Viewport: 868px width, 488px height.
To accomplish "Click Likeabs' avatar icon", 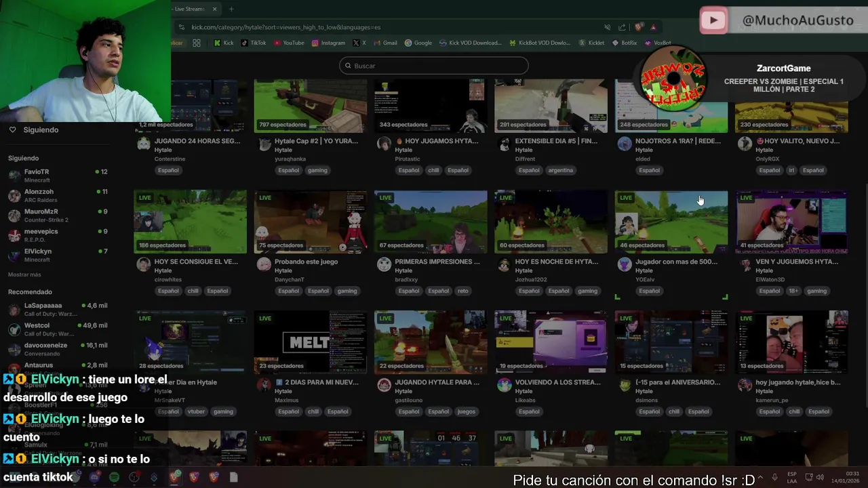I will [504, 385].
